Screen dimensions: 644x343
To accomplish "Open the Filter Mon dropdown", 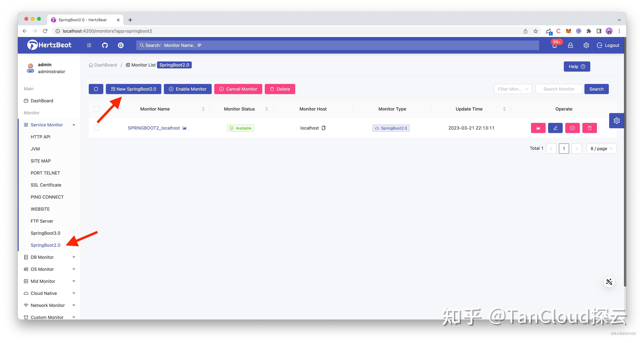I will [513, 89].
